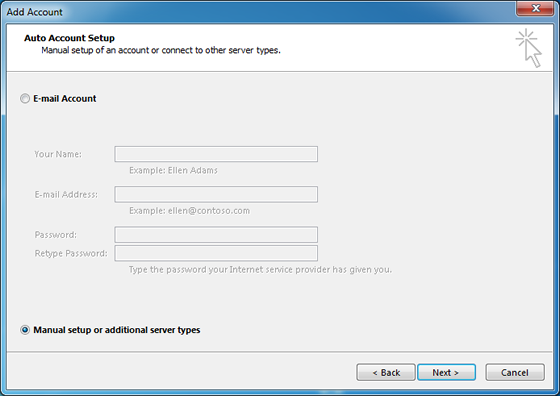Click the 'Example: Ellen Adams' hint text

[x=173, y=170]
